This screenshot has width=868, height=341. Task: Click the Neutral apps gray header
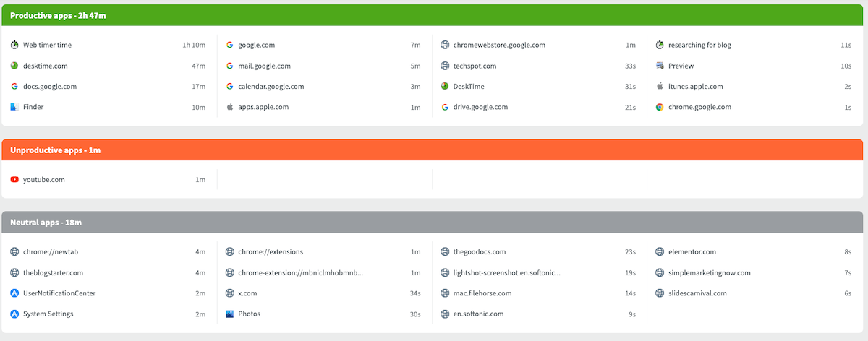(x=433, y=222)
